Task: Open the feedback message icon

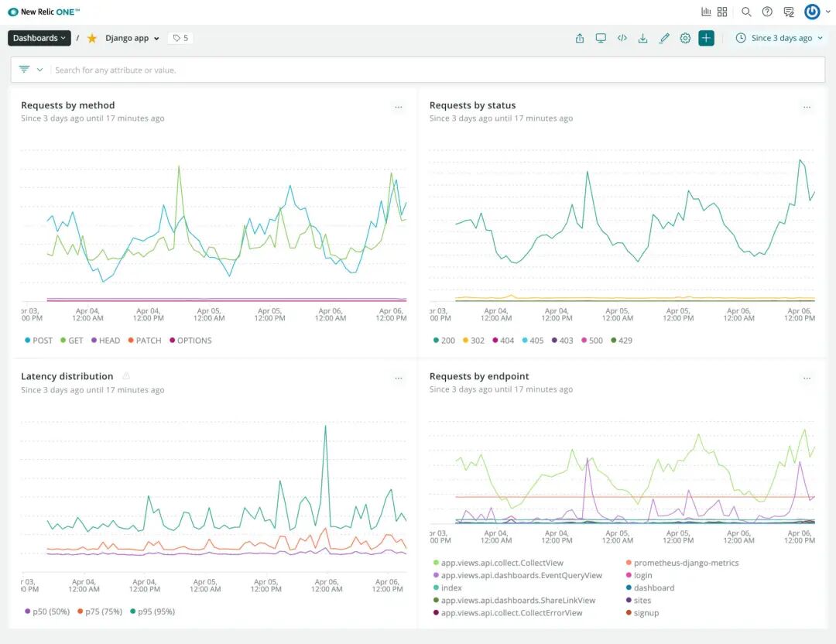Action: 789,12
